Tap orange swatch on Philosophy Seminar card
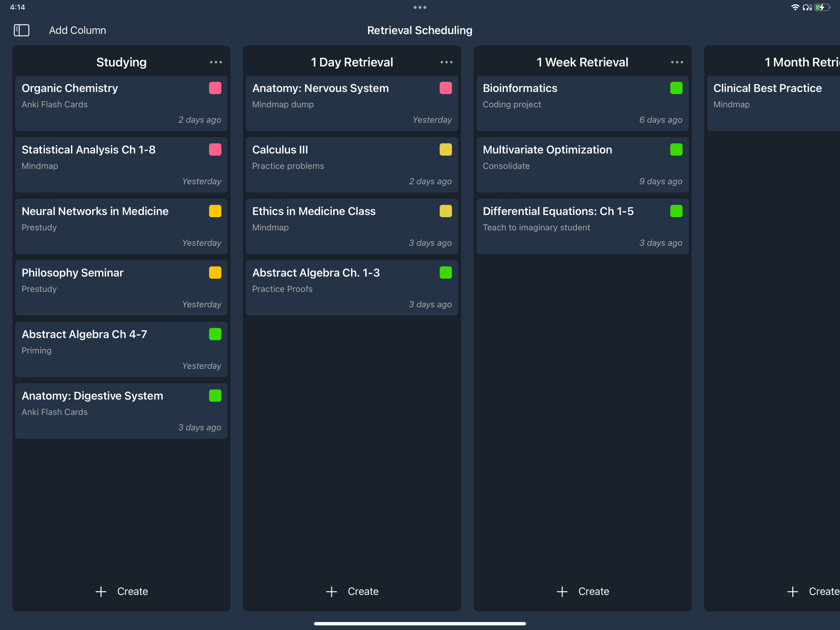The width and height of the screenshot is (840, 630). [x=215, y=272]
